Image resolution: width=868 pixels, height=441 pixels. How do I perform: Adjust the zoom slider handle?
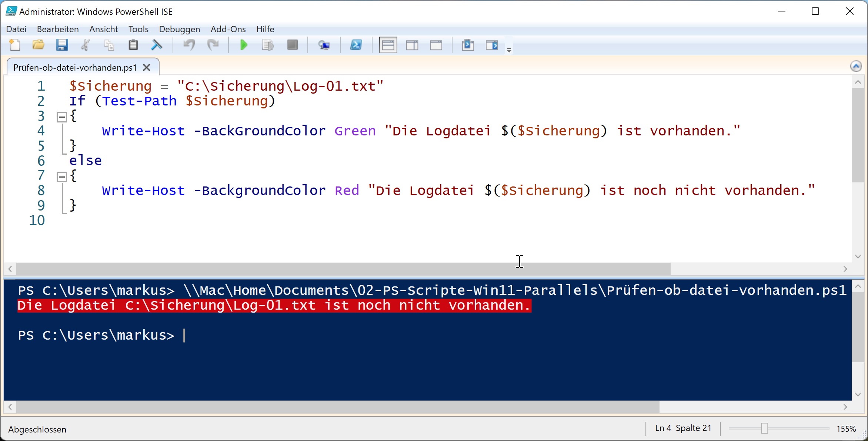click(765, 428)
